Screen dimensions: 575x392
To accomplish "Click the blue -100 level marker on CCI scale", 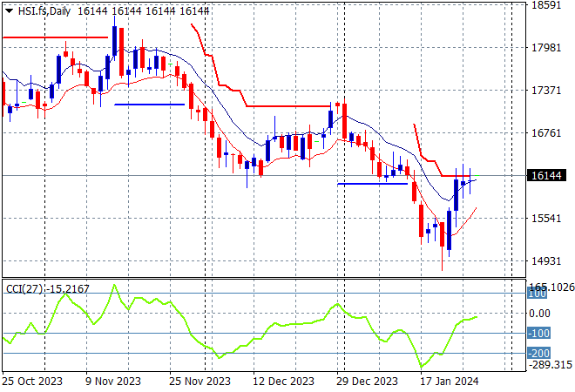I will click(539, 333).
